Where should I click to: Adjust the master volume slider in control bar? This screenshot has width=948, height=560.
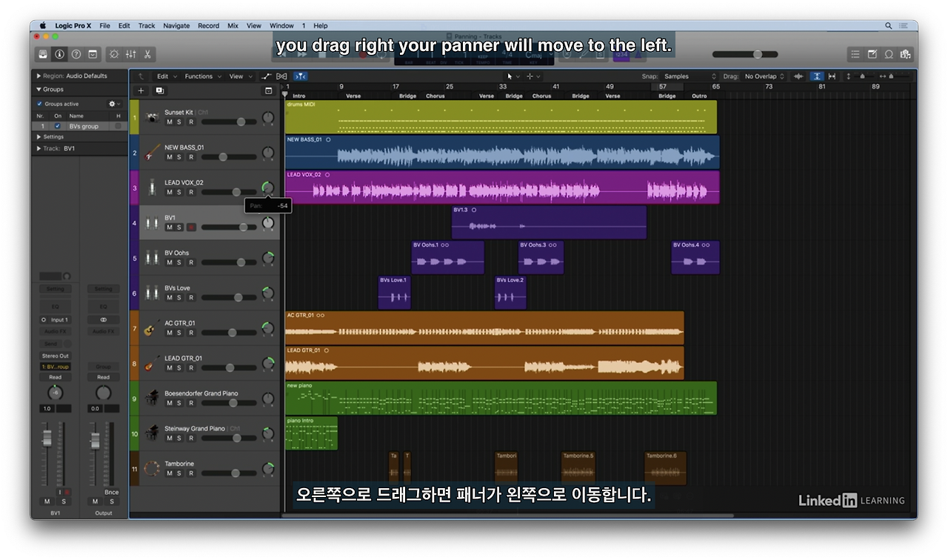(x=745, y=54)
